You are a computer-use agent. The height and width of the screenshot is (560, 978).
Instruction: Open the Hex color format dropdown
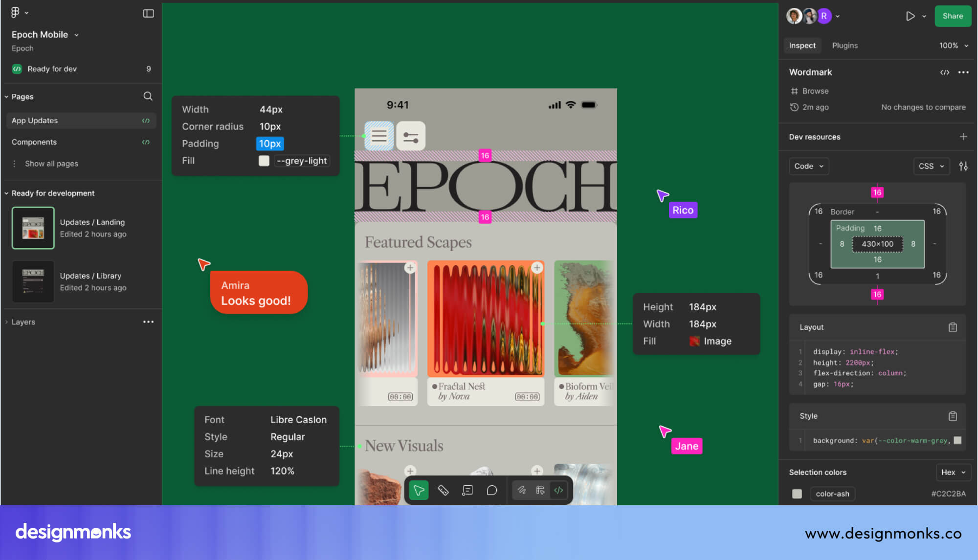coord(953,472)
